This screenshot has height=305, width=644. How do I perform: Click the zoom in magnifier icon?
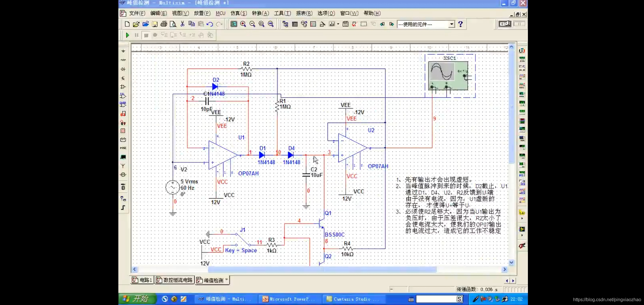click(243, 24)
